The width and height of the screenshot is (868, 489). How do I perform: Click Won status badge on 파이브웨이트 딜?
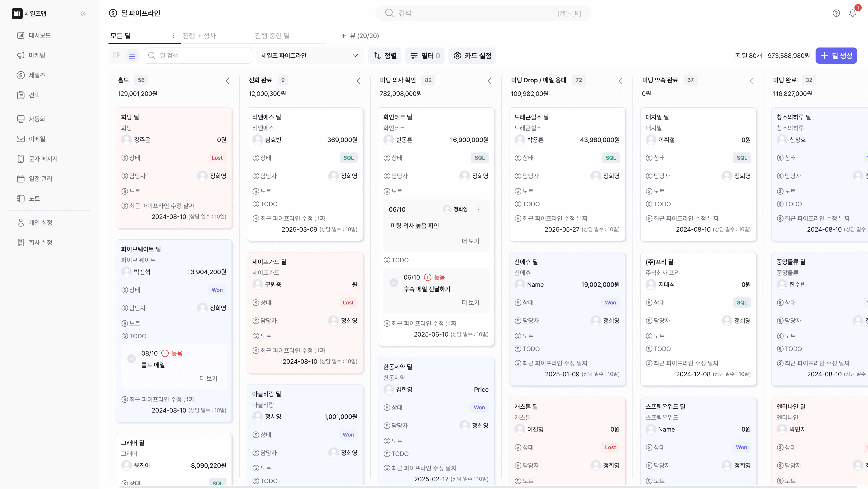click(217, 290)
